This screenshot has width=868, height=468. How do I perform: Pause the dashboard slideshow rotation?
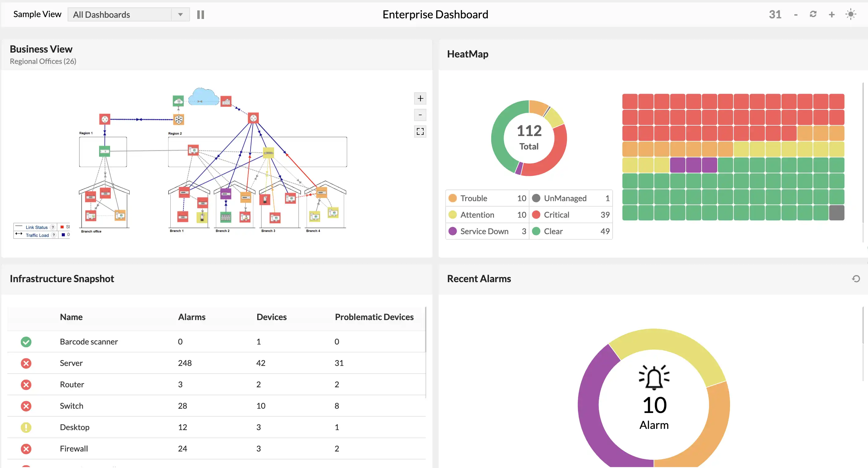point(201,14)
